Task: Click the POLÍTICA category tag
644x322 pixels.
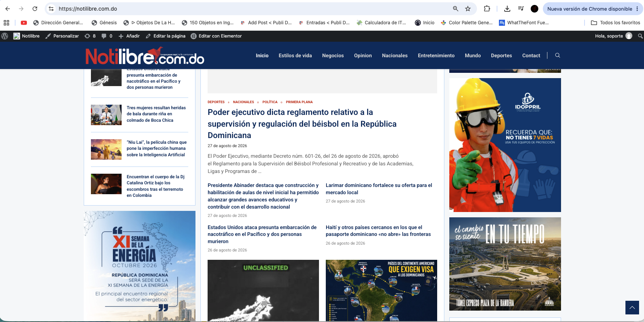Action: pos(270,102)
